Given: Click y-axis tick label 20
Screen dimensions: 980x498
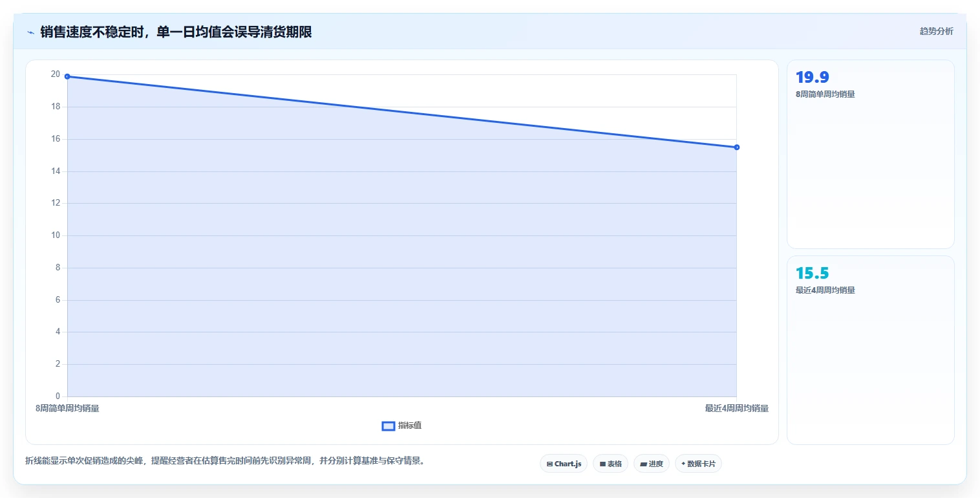Looking at the screenshot, I should coord(55,74).
